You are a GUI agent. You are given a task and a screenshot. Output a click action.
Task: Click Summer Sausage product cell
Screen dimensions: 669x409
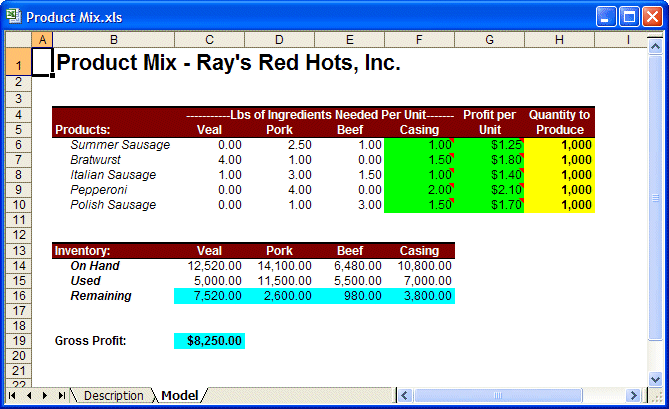[x=120, y=145]
